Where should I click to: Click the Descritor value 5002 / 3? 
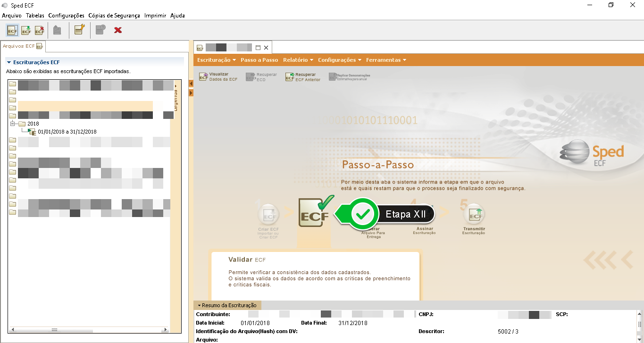point(508,332)
